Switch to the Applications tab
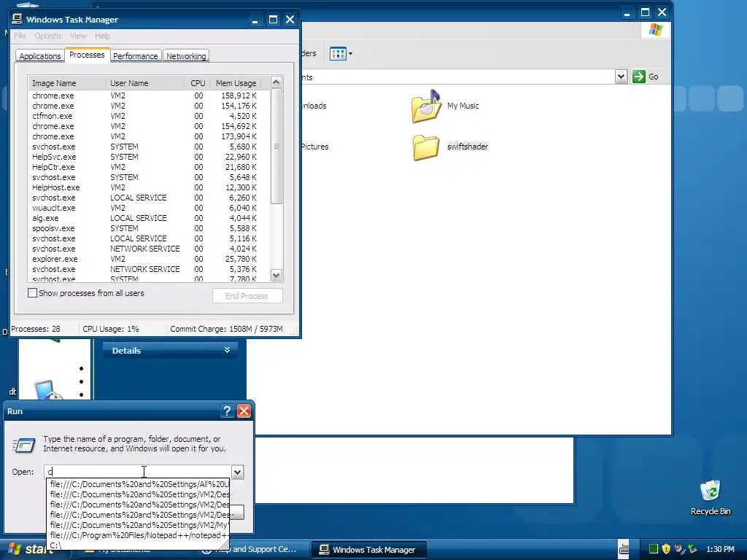 [40, 56]
